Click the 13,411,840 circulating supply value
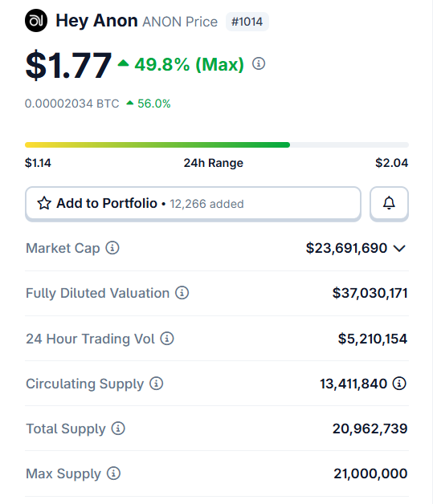Viewport: 433px width, 504px height. [353, 384]
